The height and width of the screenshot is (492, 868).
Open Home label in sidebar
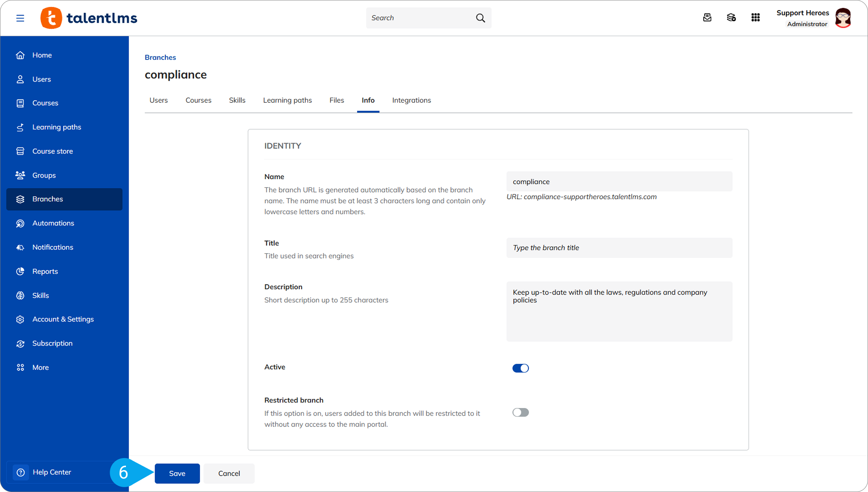42,55
